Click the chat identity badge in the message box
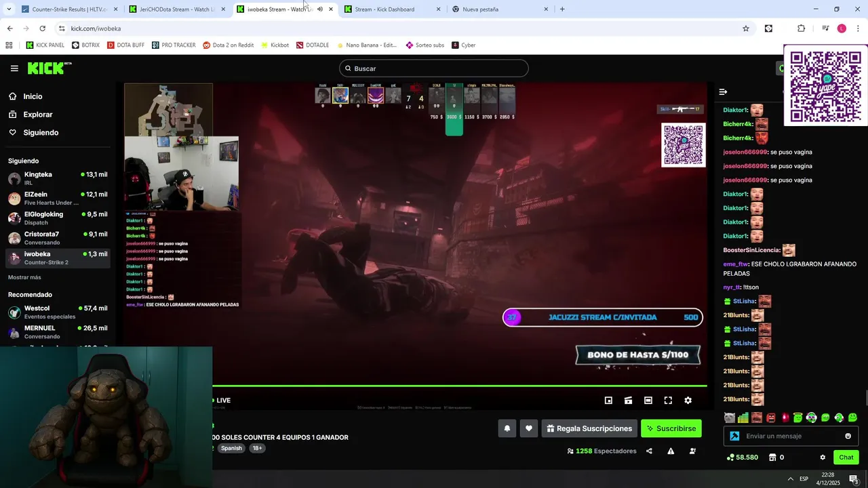The width and height of the screenshot is (868, 488). [734, 436]
